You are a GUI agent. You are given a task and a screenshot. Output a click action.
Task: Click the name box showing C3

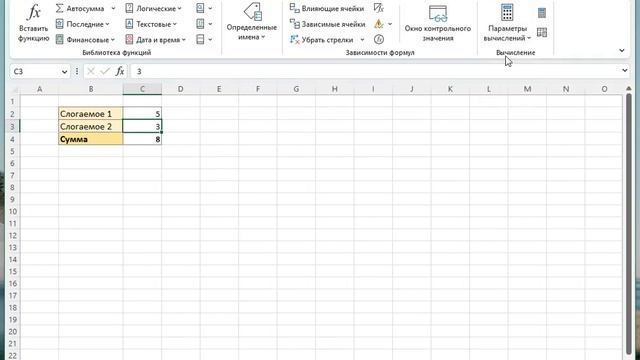(x=35, y=71)
